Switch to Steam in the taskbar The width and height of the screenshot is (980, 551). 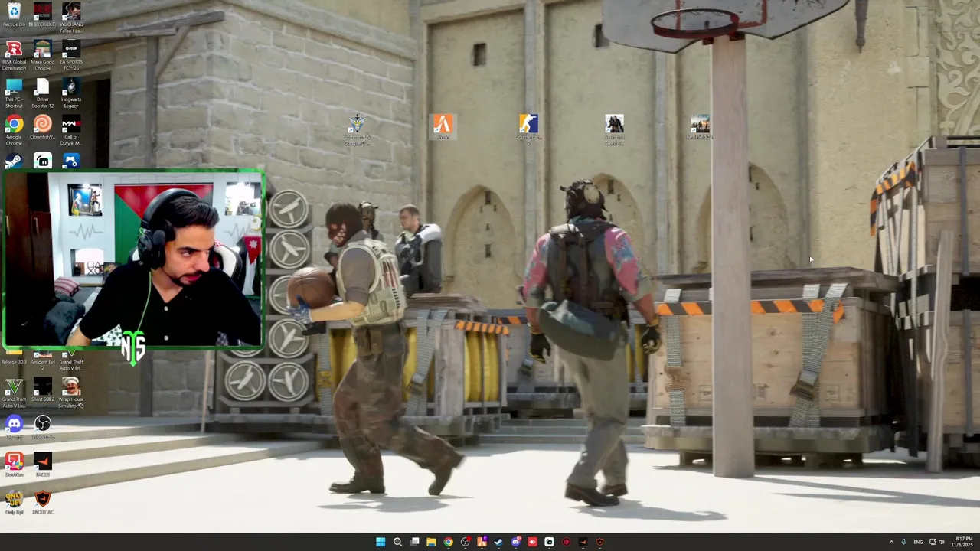pos(498,542)
